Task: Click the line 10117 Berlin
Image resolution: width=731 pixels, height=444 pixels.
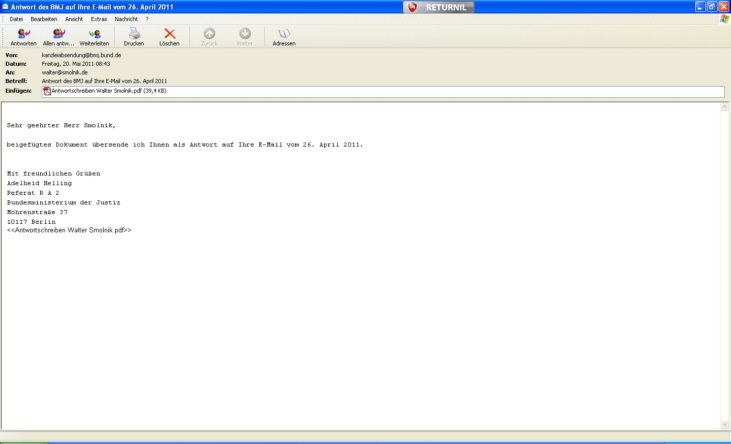Action: (x=31, y=222)
